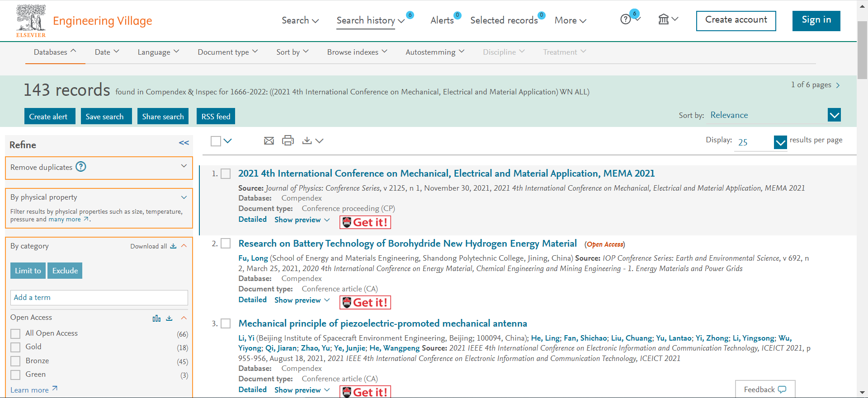Open Learn more about Open Access
868x398 pixels.
(34, 389)
